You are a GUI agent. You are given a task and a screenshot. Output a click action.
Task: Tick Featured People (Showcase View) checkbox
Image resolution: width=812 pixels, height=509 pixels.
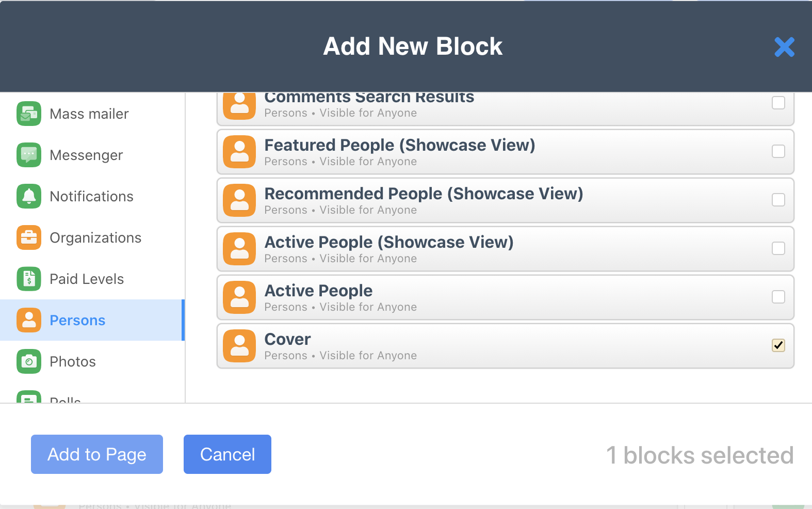point(778,151)
